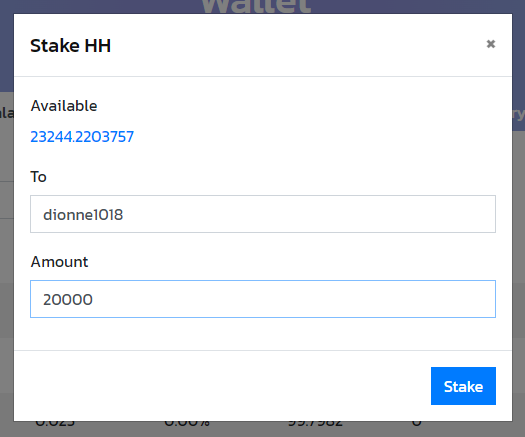Close the Stake HH dialog with the X
The width and height of the screenshot is (525, 437).
(x=491, y=44)
